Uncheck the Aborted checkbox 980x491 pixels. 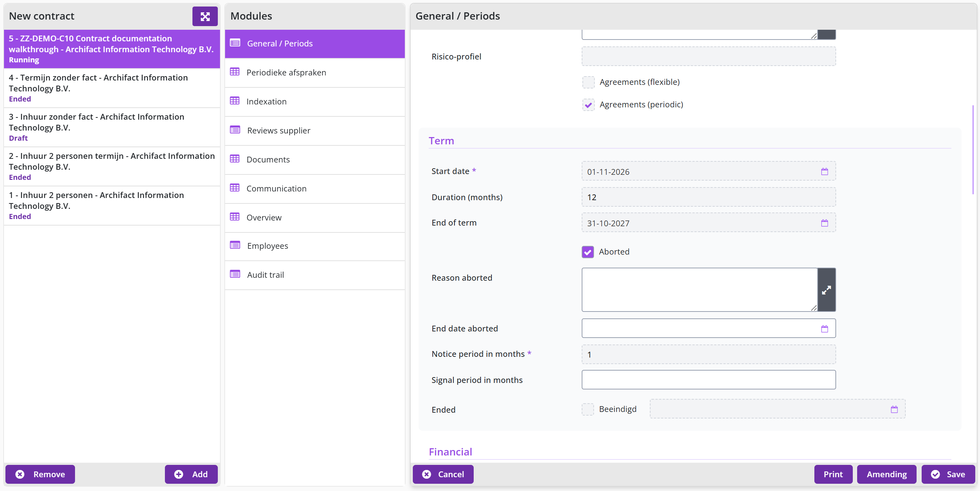click(x=587, y=252)
